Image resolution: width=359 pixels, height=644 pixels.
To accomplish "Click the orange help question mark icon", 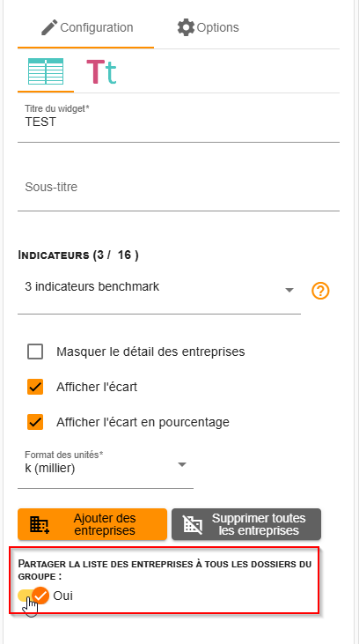I will 320,291.
